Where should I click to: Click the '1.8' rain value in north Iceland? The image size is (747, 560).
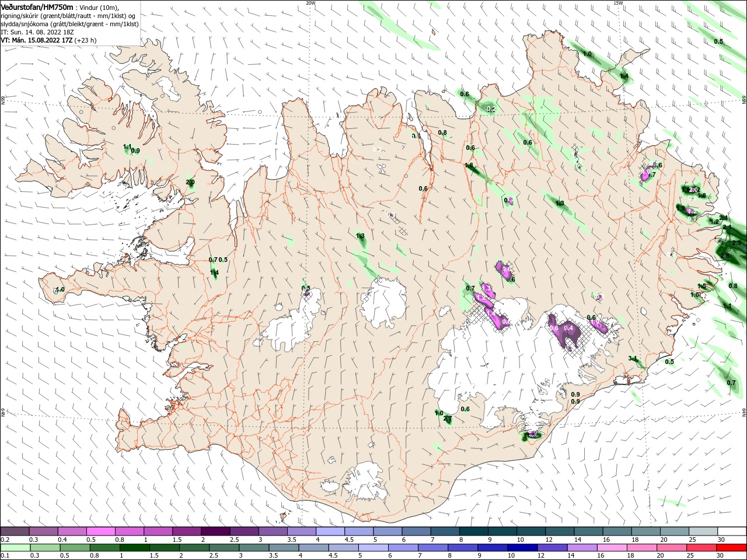[469, 166]
